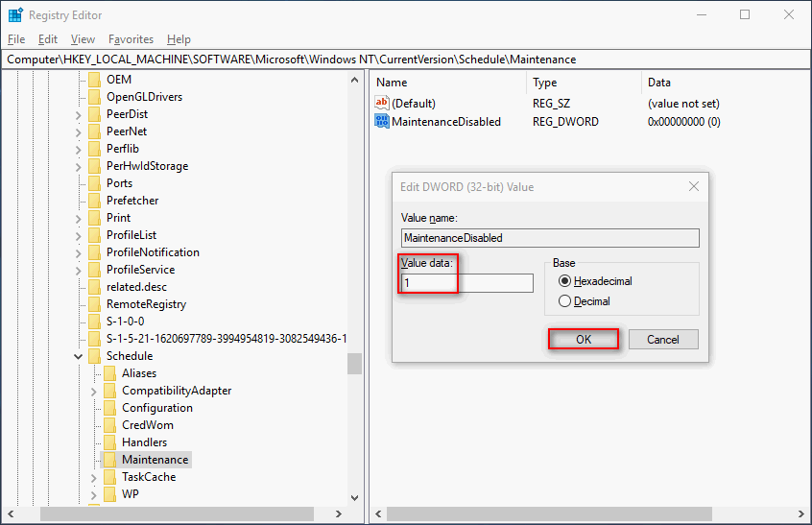Click the Registry Editor app icon in title bar
Screen dimensions: 812x525
pos(15,15)
